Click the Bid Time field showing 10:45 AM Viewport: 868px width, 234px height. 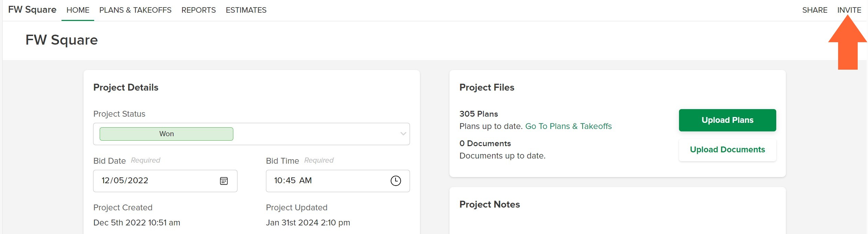[337, 181]
